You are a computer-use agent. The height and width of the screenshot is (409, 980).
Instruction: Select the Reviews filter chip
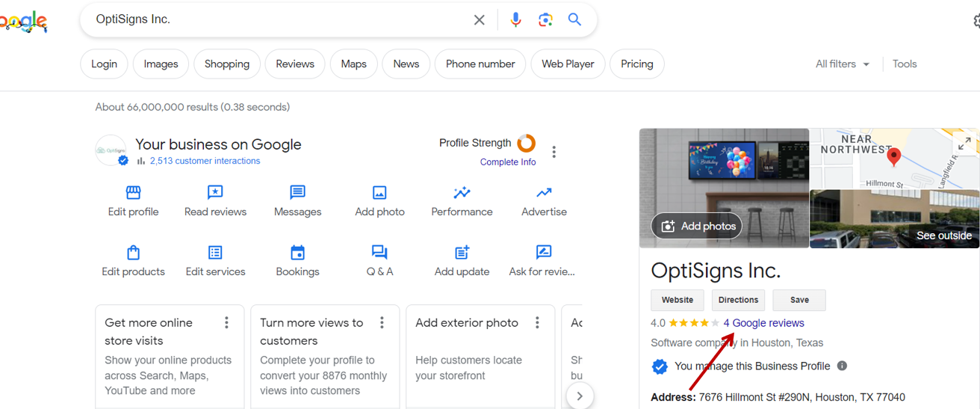[x=295, y=64]
